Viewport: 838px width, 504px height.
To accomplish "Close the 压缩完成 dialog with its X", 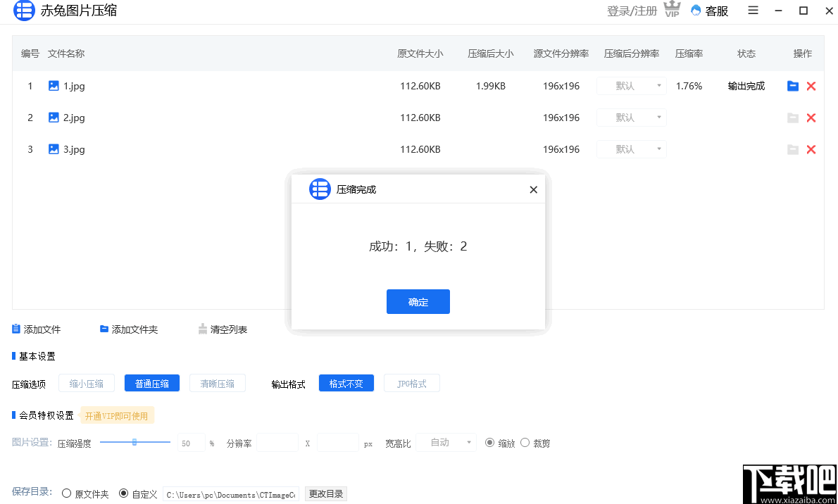I will pos(533,189).
